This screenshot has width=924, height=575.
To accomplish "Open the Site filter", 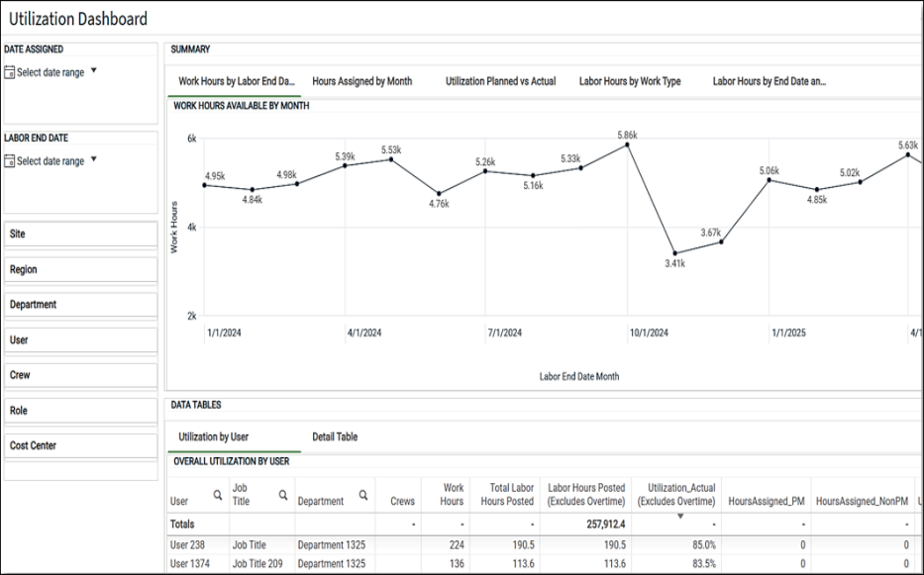I will [81, 234].
